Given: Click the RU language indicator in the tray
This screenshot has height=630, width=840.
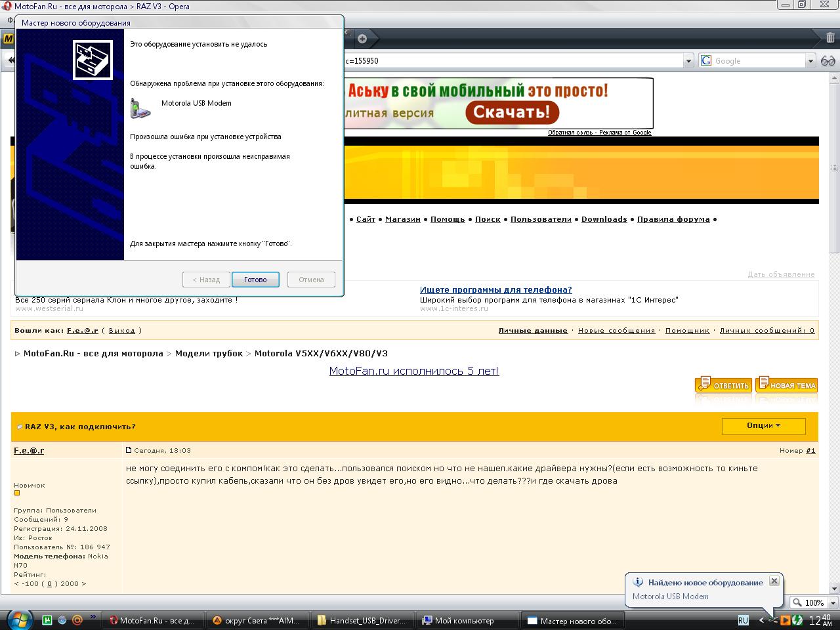Looking at the screenshot, I should [743, 620].
